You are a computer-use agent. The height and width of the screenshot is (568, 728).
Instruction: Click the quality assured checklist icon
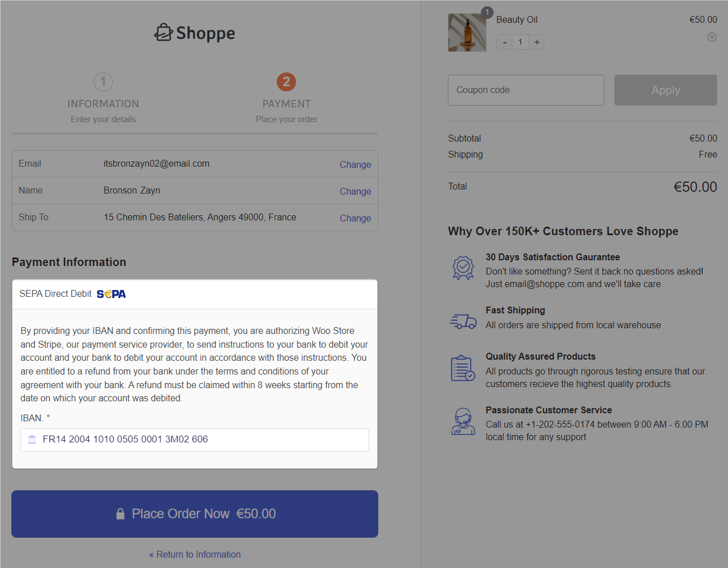tap(463, 368)
